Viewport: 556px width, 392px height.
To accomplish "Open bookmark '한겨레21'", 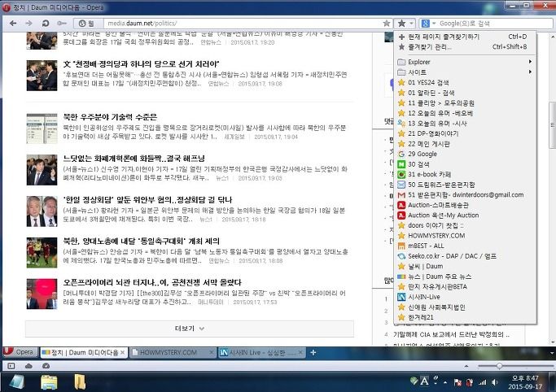I will point(465,318).
